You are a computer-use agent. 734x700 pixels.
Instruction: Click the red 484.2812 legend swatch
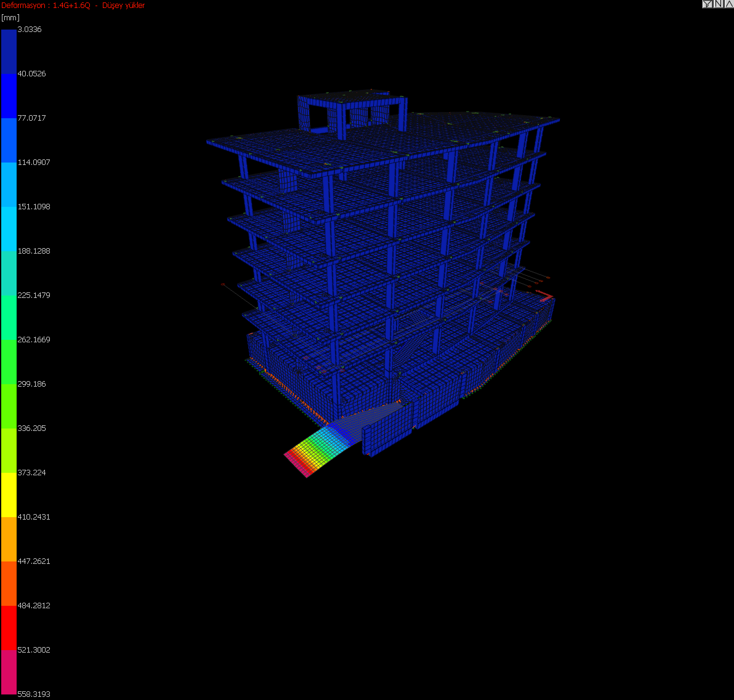tap(9, 628)
